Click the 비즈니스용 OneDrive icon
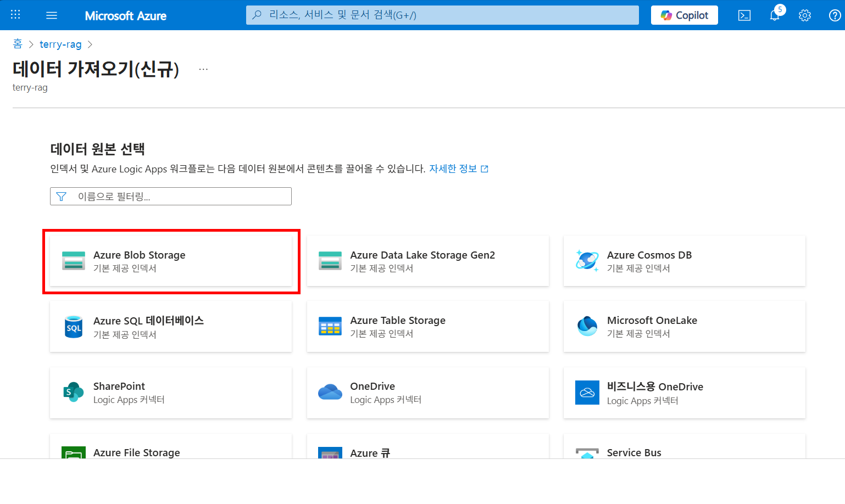 (x=587, y=393)
